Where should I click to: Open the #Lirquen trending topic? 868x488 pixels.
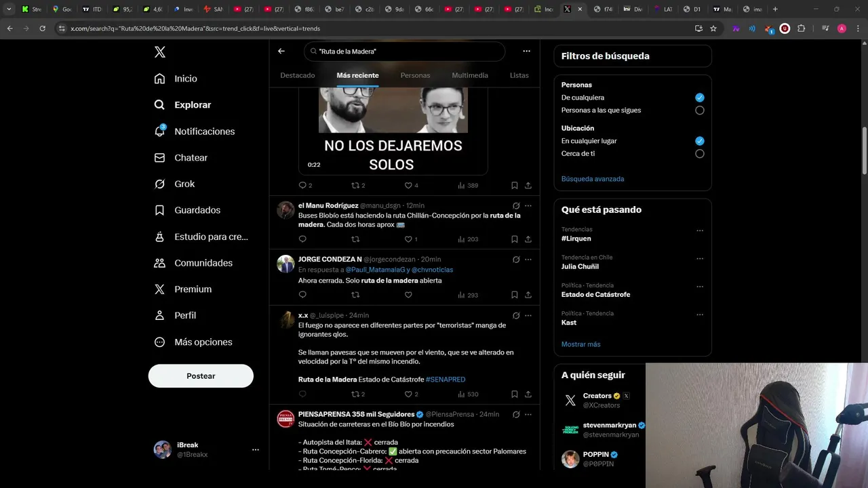click(x=576, y=239)
